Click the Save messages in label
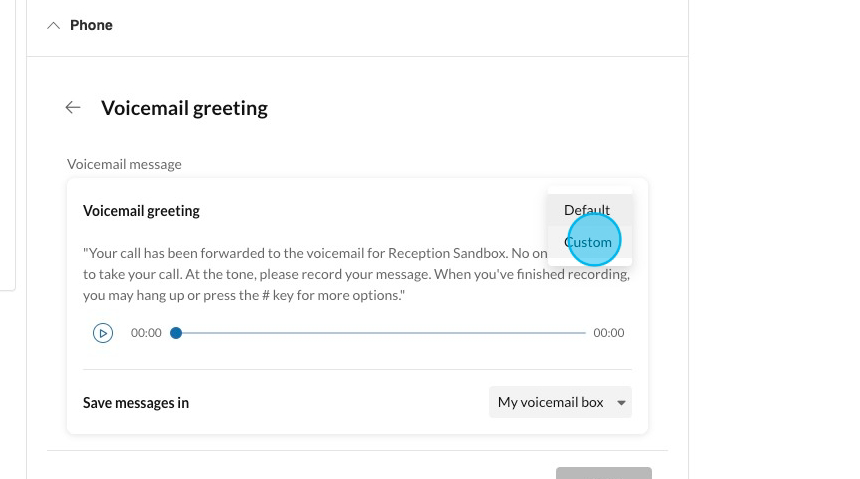The width and height of the screenshot is (860, 479). 136,403
